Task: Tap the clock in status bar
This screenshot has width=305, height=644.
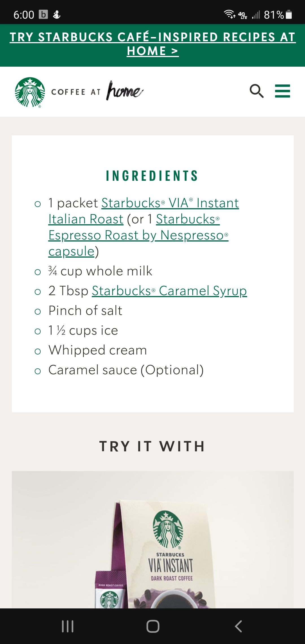Action: pyautogui.click(x=24, y=15)
